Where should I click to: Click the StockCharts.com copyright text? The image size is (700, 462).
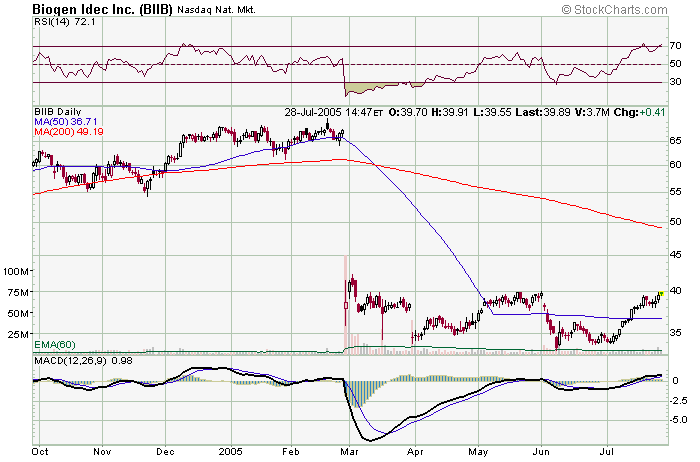coord(615,9)
